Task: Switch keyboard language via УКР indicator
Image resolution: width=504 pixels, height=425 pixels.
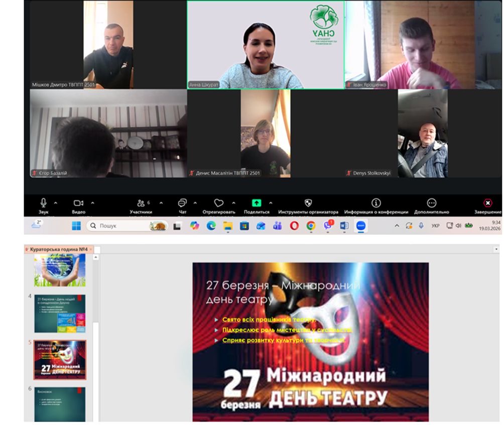Action: (435, 226)
